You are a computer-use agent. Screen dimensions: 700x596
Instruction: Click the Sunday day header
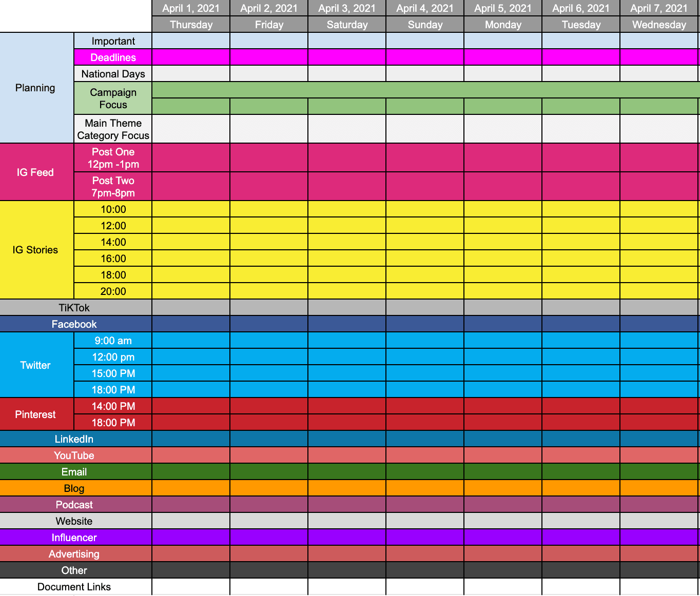click(x=425, y=24)
